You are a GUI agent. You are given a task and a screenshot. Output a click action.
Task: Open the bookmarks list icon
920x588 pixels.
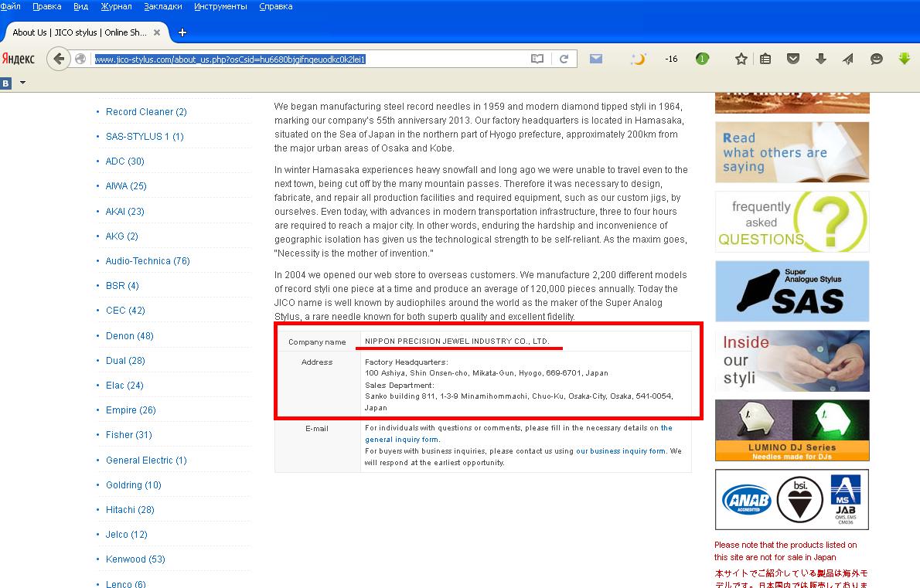(x=765, y=59)
